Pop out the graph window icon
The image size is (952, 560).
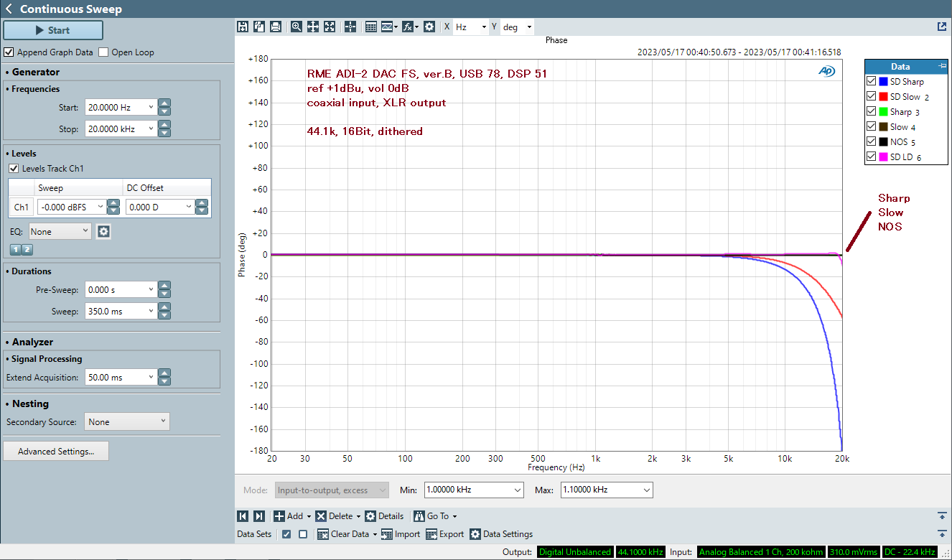tap(942, 27)
